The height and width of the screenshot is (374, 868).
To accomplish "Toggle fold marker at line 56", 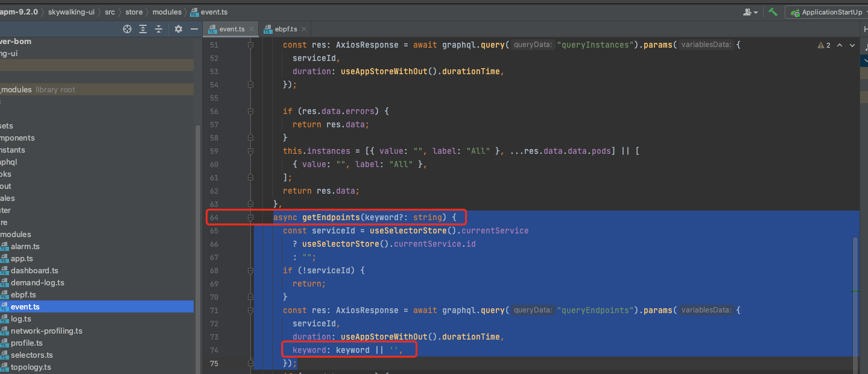I will [x=250, y=111].
